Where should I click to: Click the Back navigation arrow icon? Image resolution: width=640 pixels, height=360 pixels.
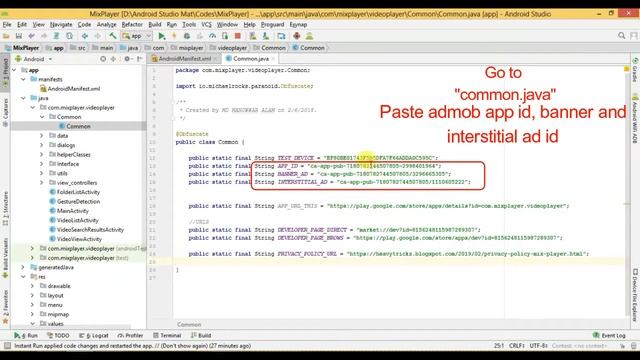pyautogui.click(x=84, y=36)
